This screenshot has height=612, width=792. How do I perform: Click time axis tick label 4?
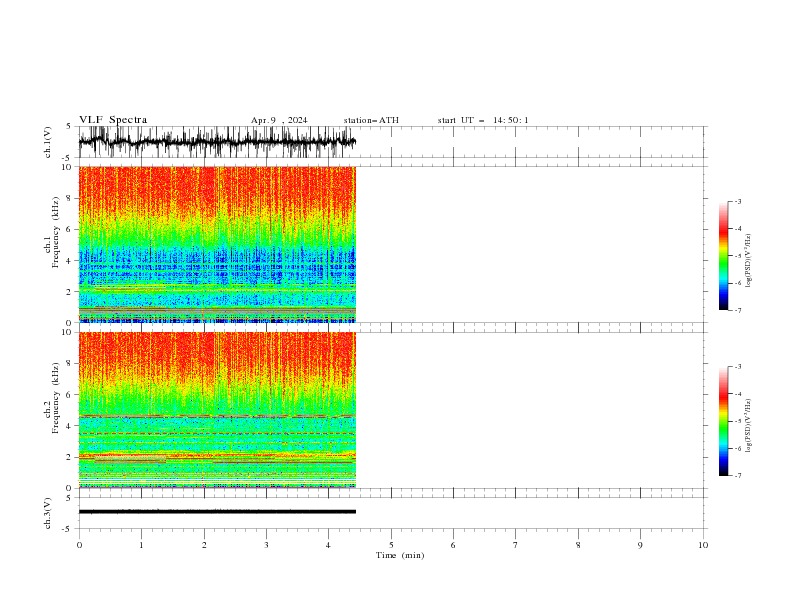tap(329, 545)
